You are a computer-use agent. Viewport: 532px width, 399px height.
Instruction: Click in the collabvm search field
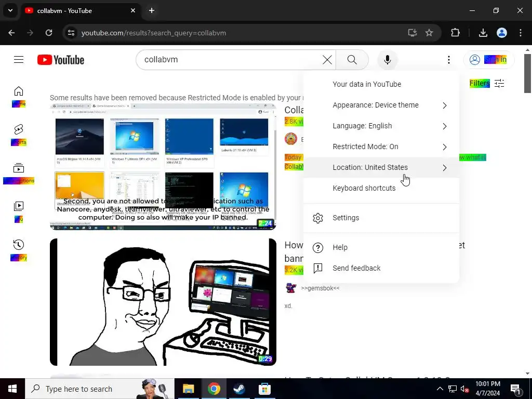(231, 60)
